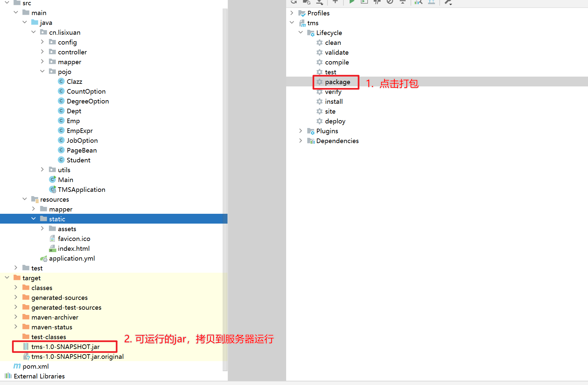Open Maven settings wrench icon
This screenshot has width=588, height=385.
448,2
